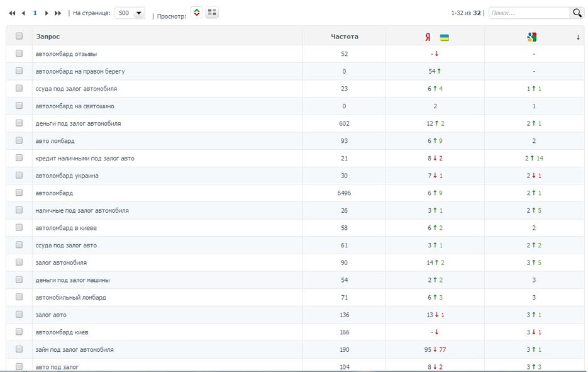Click the 'автоломбард украина' query row
The image size is (588, 372).
click(x=67, y=176)
